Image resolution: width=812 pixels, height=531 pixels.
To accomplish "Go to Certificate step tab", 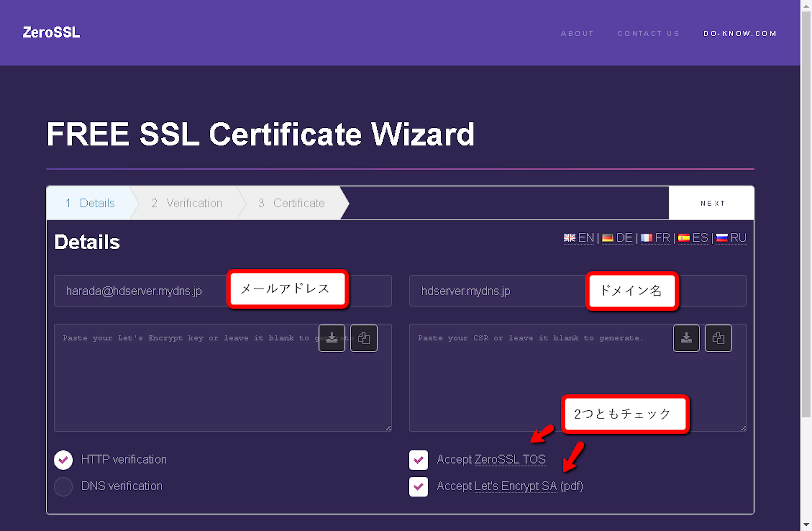I will [x=292, y=203].
